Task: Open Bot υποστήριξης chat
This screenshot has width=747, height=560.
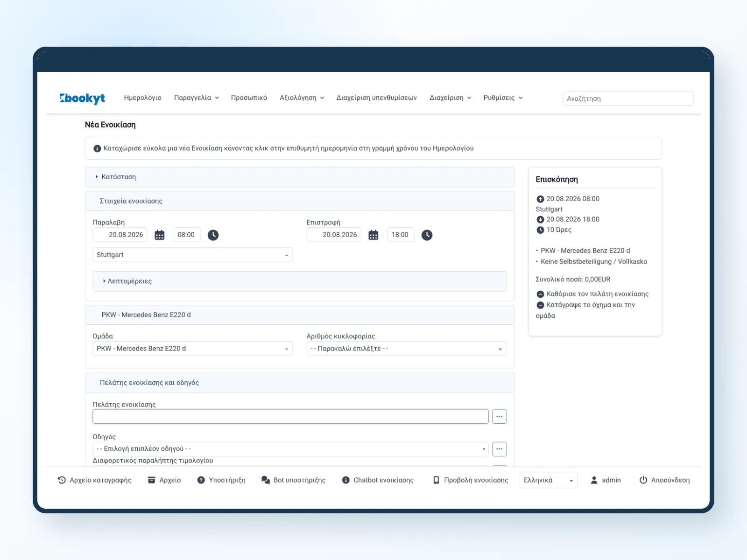Action: pos(293,480)
